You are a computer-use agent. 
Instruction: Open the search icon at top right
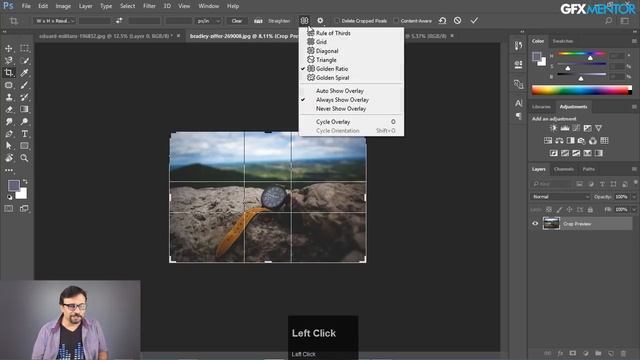coord(609,20)
